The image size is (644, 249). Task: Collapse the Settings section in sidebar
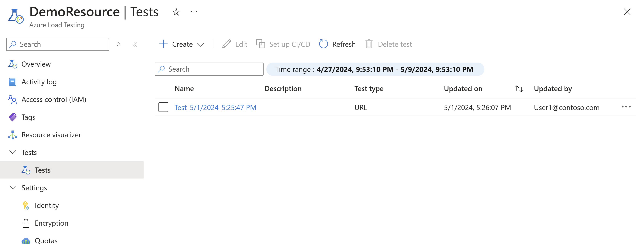13,188
